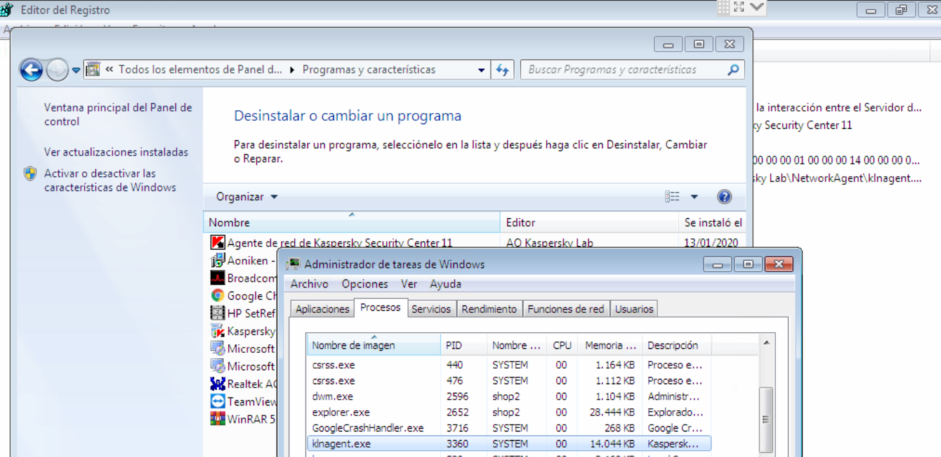Image resolution: width=941 pixels, height=457 pixels.
Task: Click the Google Chrome program icon
Action: 217,296
